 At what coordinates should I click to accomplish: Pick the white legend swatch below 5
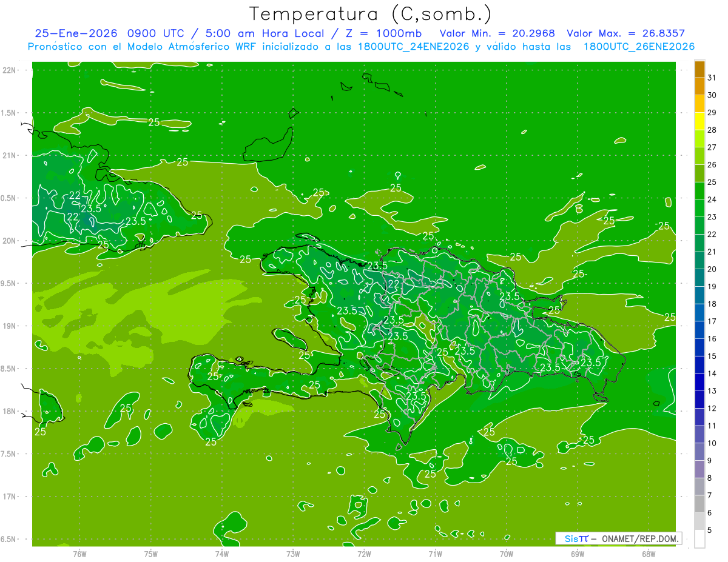pos(699,539)
